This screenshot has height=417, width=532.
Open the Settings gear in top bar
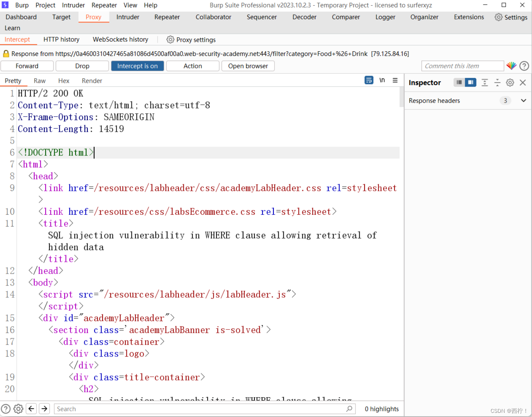click(511, 17)
